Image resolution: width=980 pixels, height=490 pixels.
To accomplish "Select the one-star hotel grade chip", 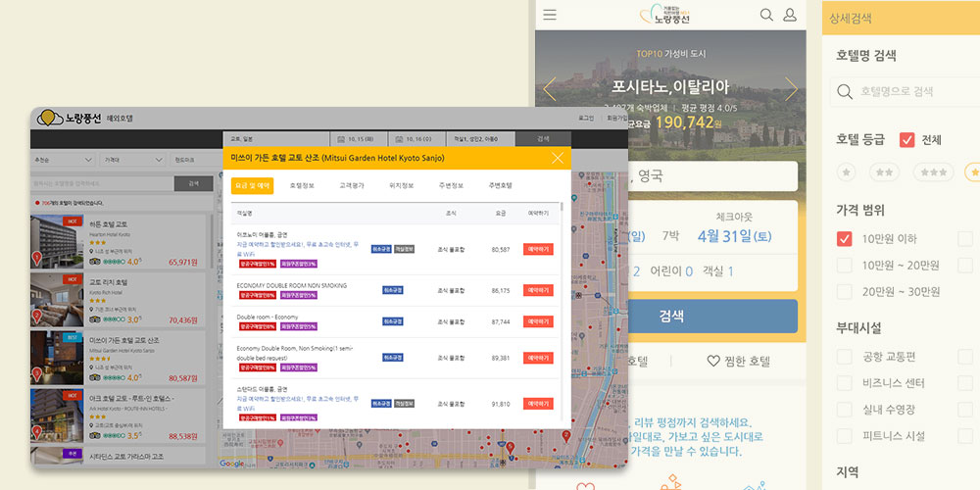I will coord(847,171).
